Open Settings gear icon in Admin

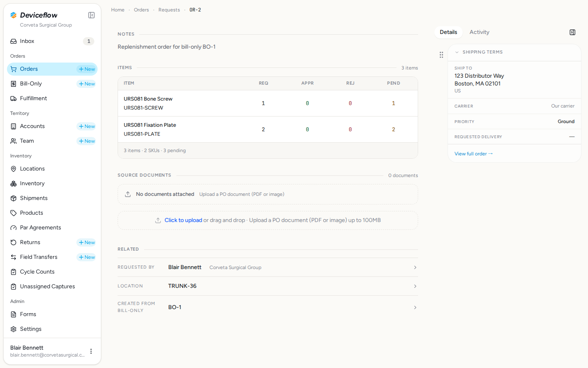tap(13, 329)
